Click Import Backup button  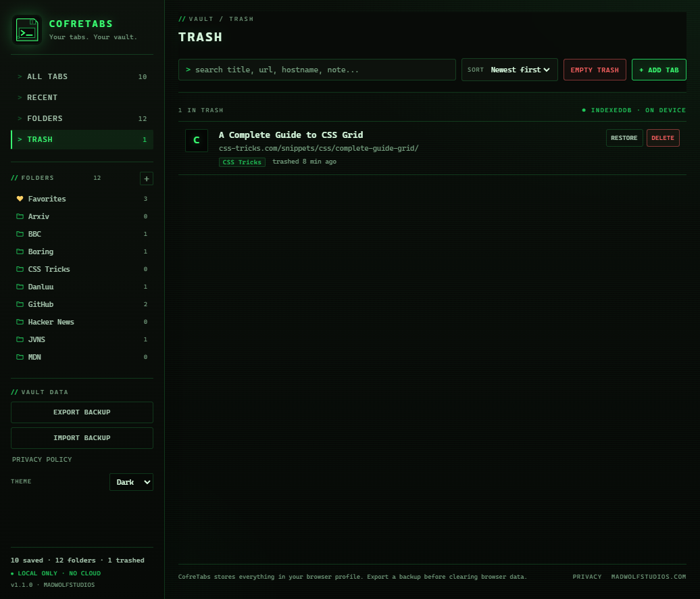82,438
